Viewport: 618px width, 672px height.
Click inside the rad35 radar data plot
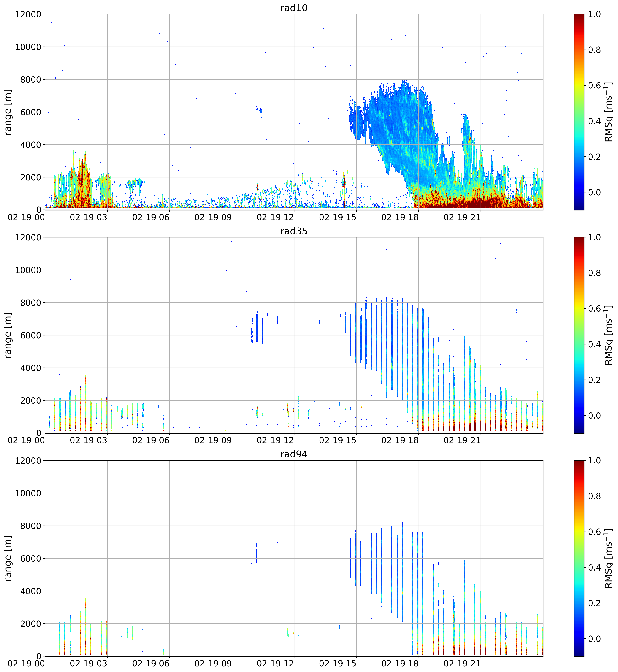pos(294,335)
